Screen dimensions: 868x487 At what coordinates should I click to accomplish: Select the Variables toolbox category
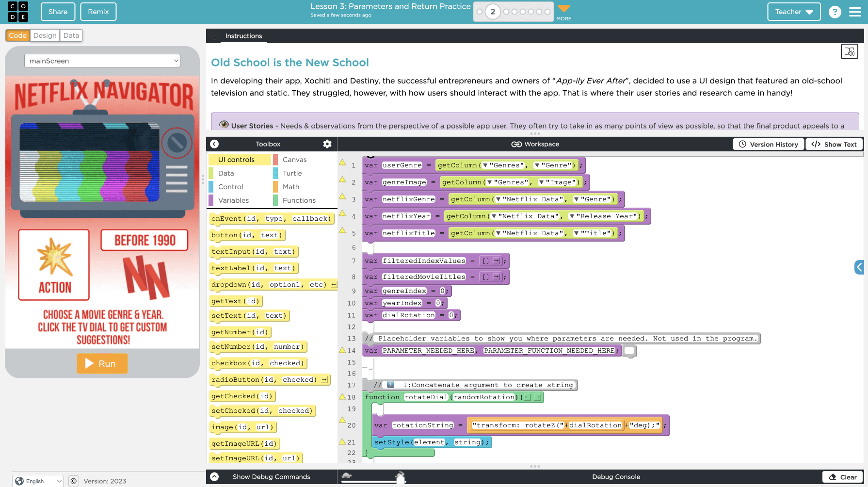[x=233, y=200]
